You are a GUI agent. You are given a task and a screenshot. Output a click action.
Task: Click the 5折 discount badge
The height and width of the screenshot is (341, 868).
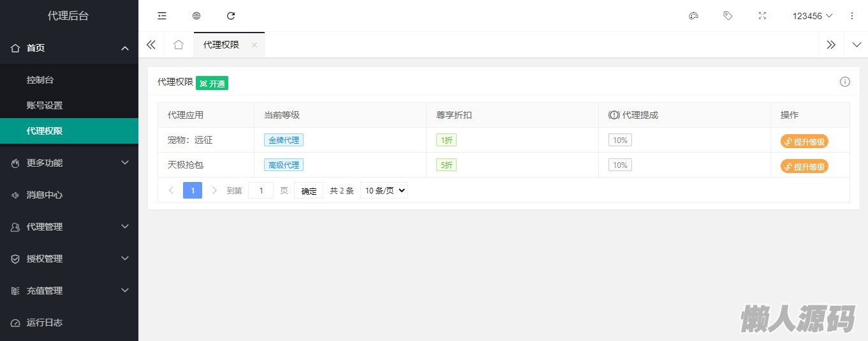pos(446,165)
